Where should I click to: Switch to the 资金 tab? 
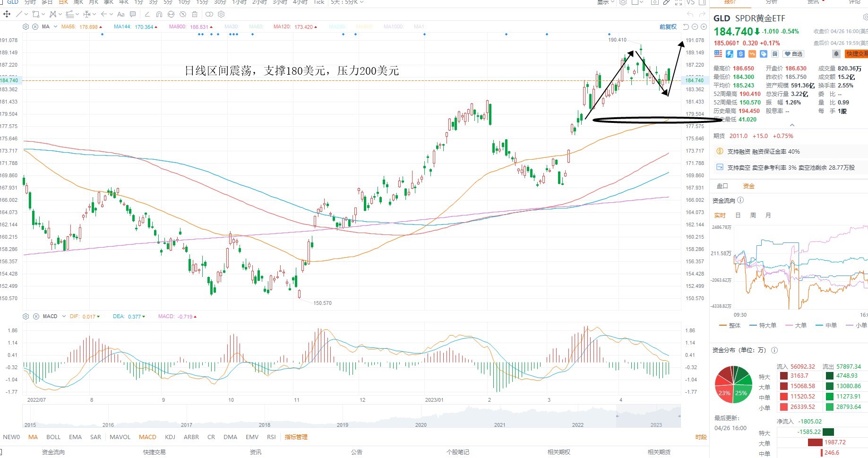pyautogui.click(x=749, y=186)
